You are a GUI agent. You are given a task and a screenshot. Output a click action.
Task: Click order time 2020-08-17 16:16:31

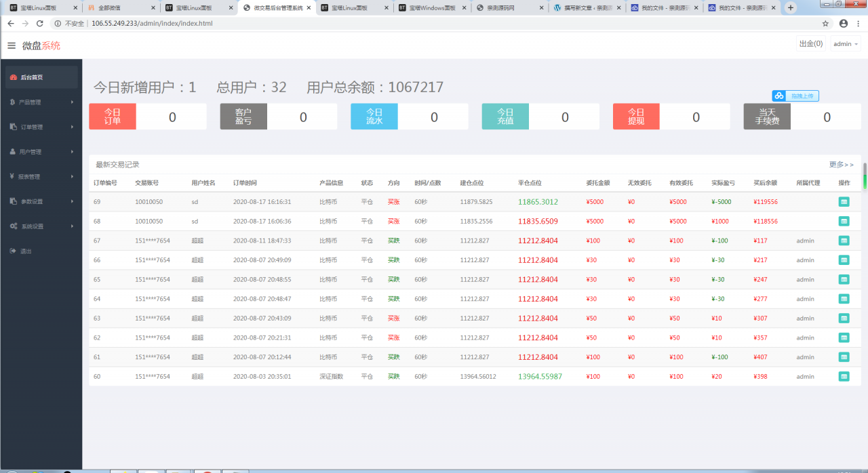[x=262, y=202]
